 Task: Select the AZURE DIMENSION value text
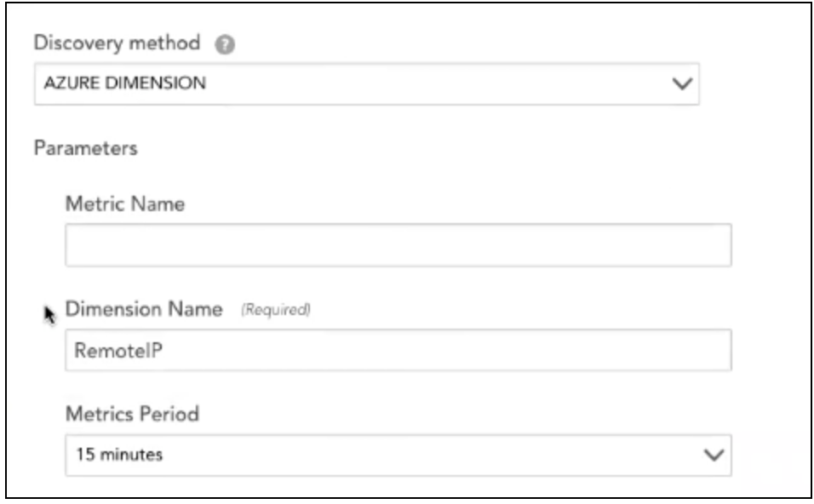pos(124,83)
